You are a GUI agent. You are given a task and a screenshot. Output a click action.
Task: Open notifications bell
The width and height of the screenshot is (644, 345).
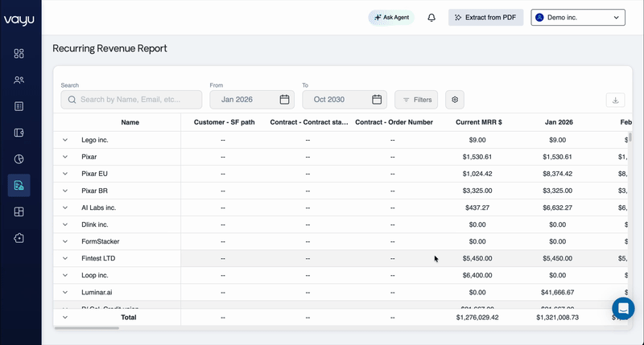(x=431, y=18)
